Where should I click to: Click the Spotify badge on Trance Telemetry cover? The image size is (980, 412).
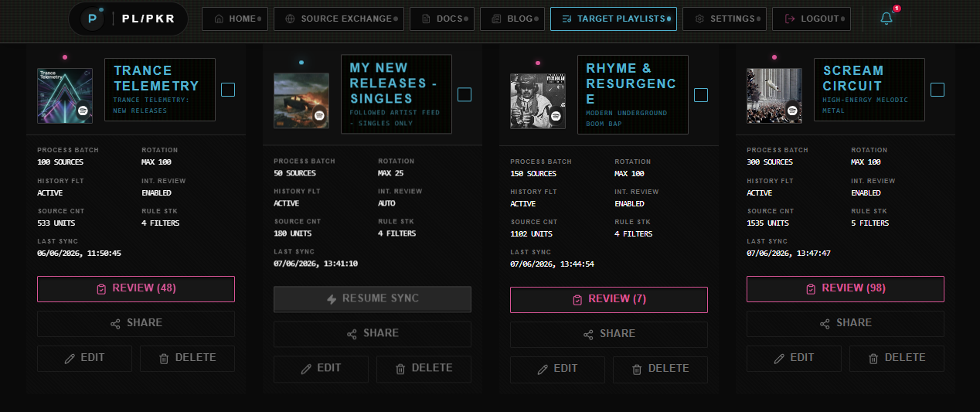pyautogui.click(x=83, y=111)
